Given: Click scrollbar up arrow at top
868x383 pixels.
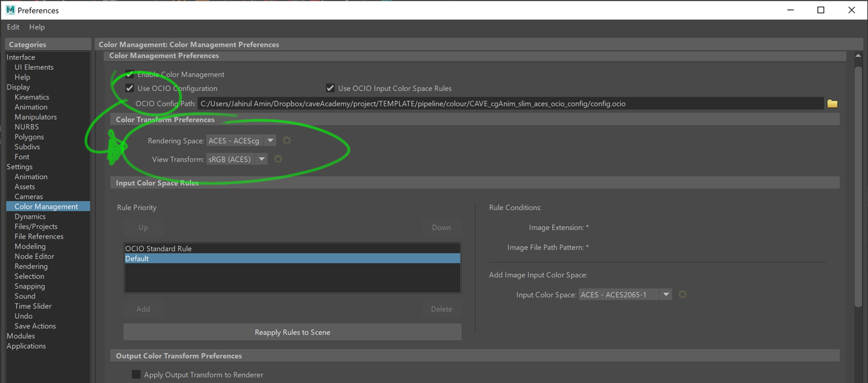Looking at the screenshot, I should (x=858, y=57).
